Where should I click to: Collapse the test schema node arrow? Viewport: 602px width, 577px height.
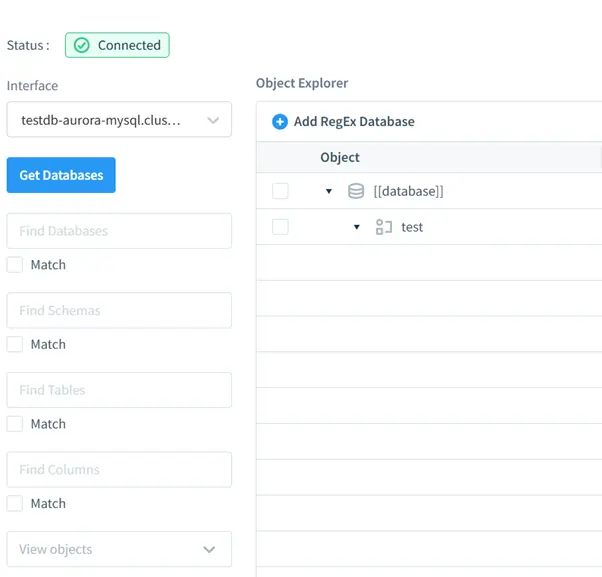(x=357, y=227)
